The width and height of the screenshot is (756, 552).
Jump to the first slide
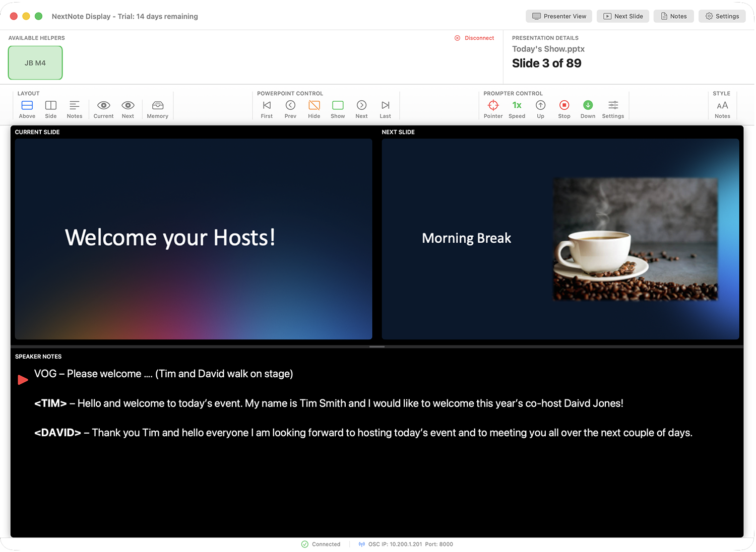(x=267, y=108)
